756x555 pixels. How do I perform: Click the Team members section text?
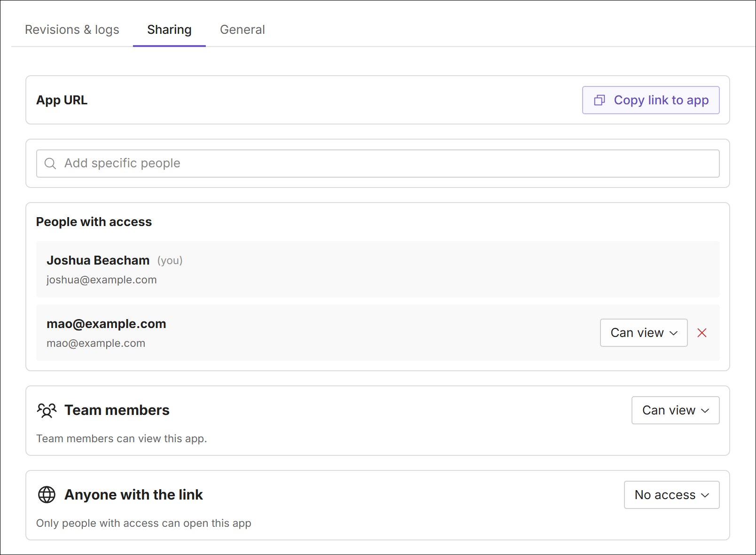point(117,410)
